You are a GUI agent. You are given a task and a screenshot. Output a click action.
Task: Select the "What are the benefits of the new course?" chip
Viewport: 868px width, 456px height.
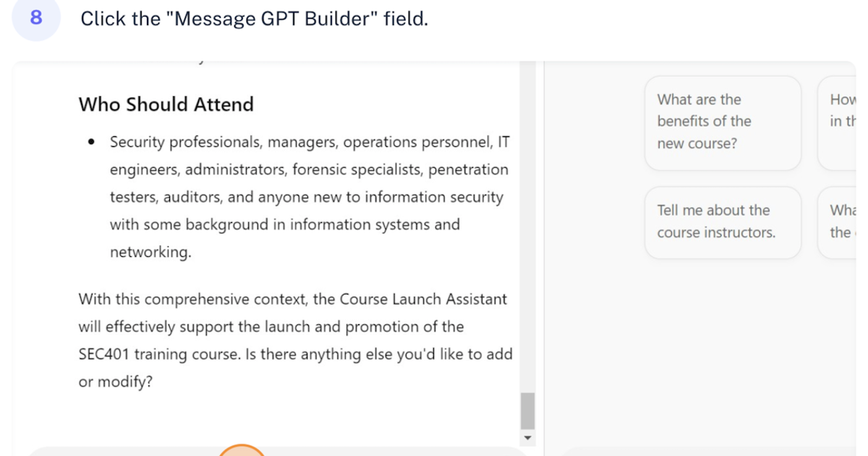tap(722, 121)
